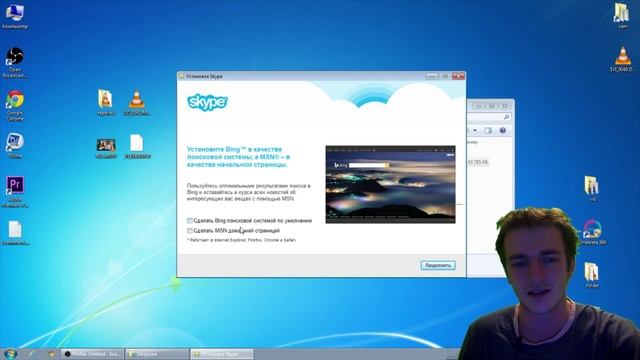
Task: Select the folder with VLC cone icon
Action: pyautogui.click(x=106, y=102)
